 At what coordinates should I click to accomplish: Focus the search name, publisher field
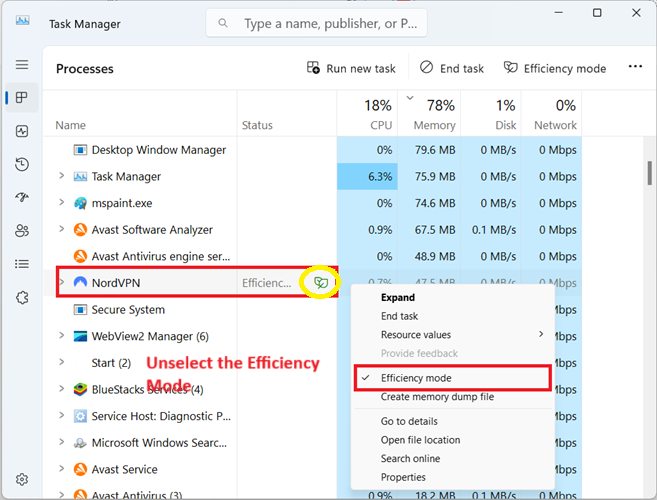pos(316,23)
